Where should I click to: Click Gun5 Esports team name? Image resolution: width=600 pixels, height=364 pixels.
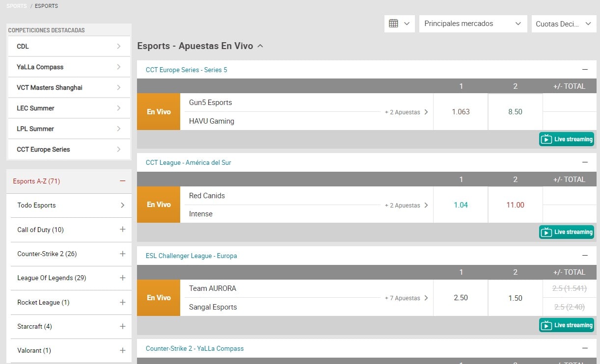(211, 103)
